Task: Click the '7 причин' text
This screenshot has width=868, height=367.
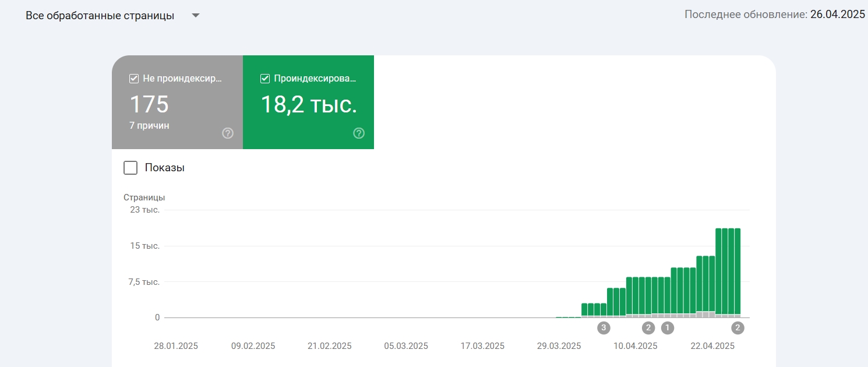Action: coord(149,125)
